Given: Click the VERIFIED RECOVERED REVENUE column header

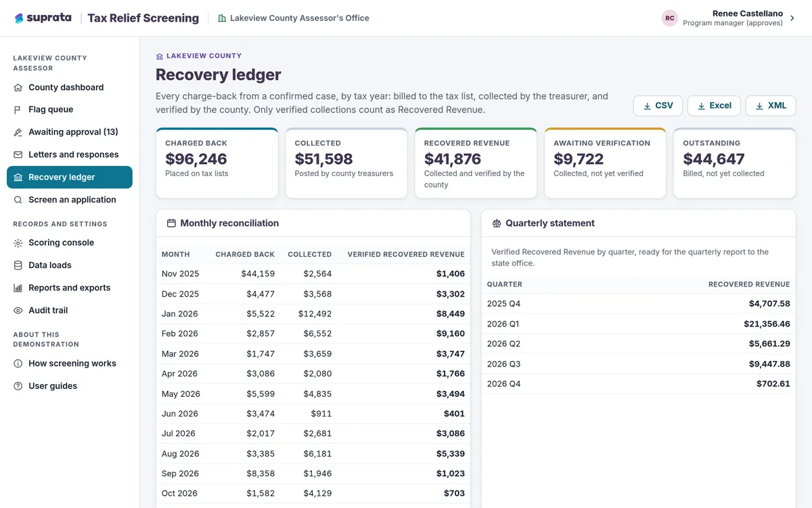Looking at the screenshot, I should 406,255.
